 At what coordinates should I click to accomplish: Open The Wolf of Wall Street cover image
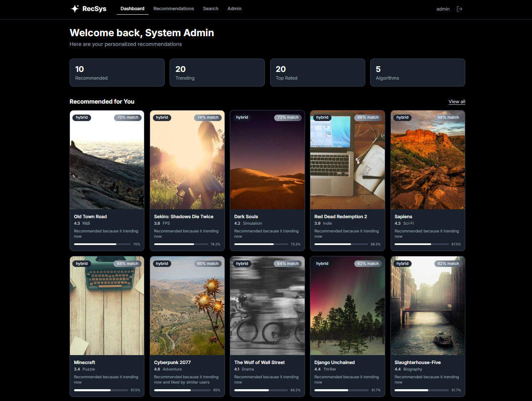tap(267, 306)
